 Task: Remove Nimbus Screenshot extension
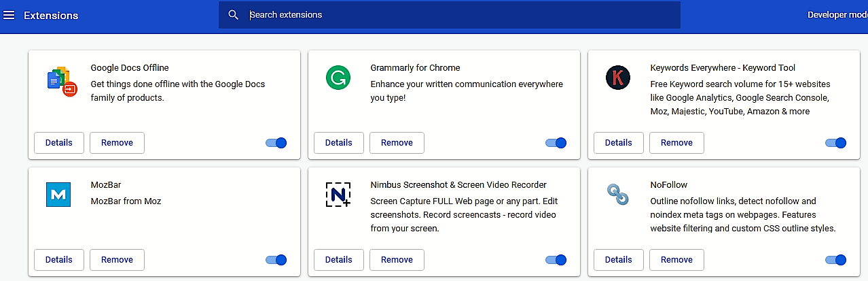397,260
